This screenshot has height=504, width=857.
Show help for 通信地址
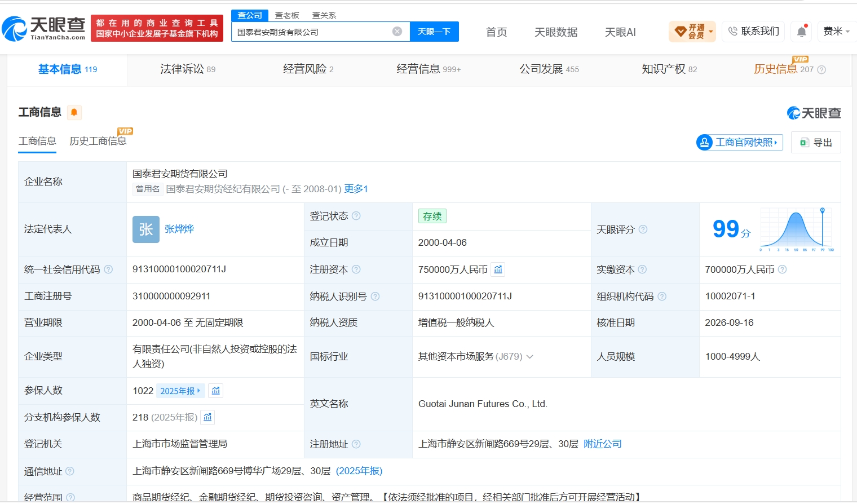[x=70, y=471]
